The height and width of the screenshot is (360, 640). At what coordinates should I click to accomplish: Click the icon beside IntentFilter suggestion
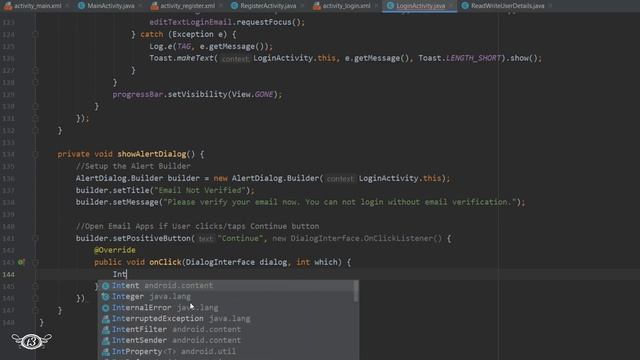pos(106,330)
